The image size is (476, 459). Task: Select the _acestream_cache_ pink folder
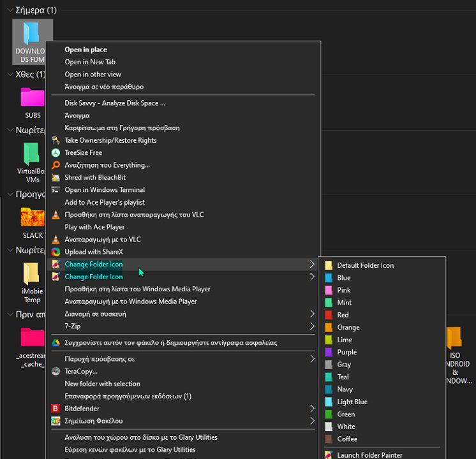(32, 347)
